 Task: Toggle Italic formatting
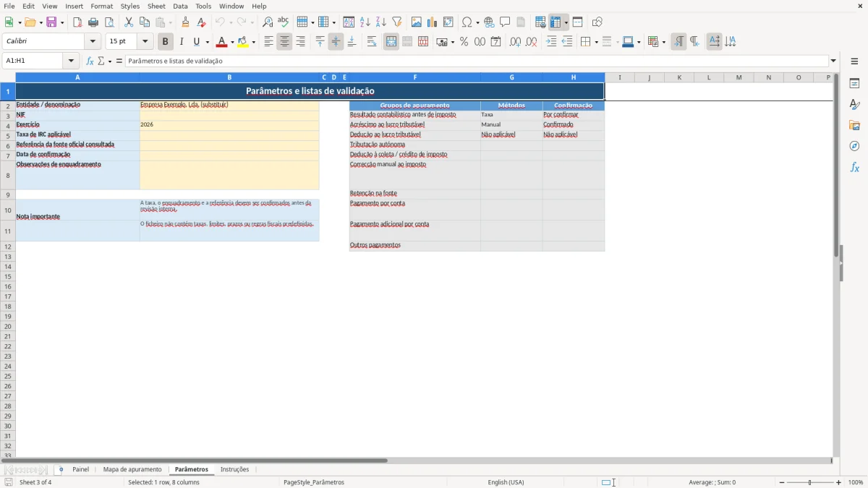(182, 42)
